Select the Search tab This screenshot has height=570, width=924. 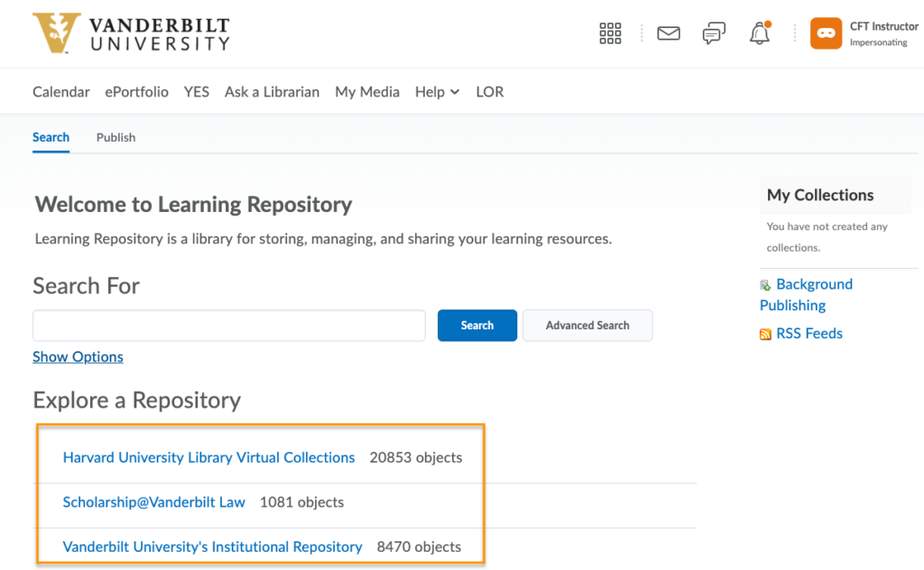(51, 137)
